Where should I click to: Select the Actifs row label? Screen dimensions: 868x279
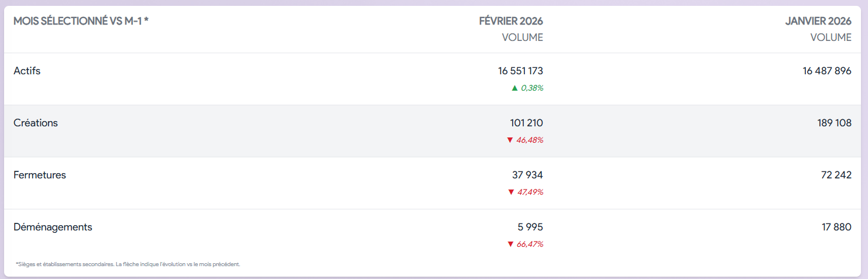point(27,71)
